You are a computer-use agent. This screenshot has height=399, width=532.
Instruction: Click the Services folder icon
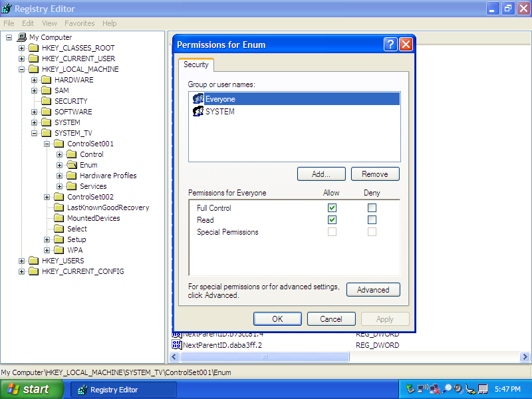(72, 186)
